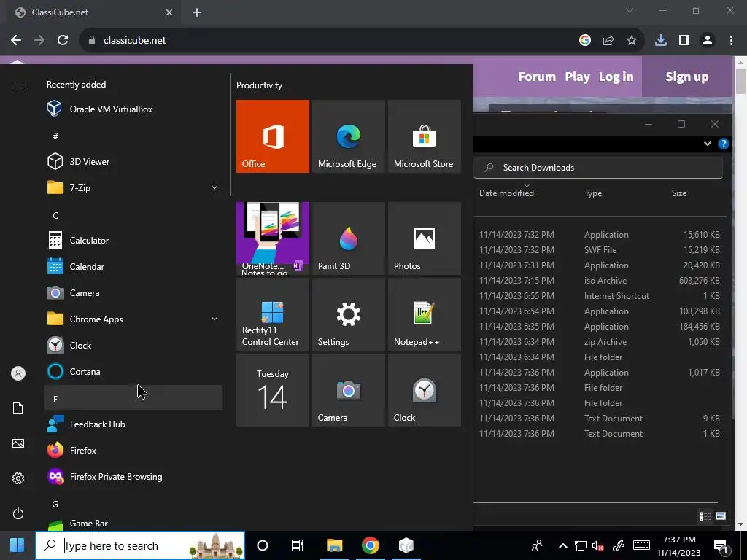Viewport: 747px width, 560px height.
Task: Open the Microsoft Edge tile
Action: pos(348,136)
